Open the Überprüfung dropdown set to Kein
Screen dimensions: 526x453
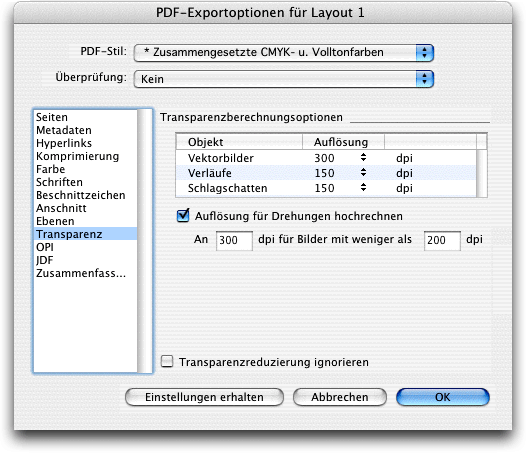tap(284, 79)
